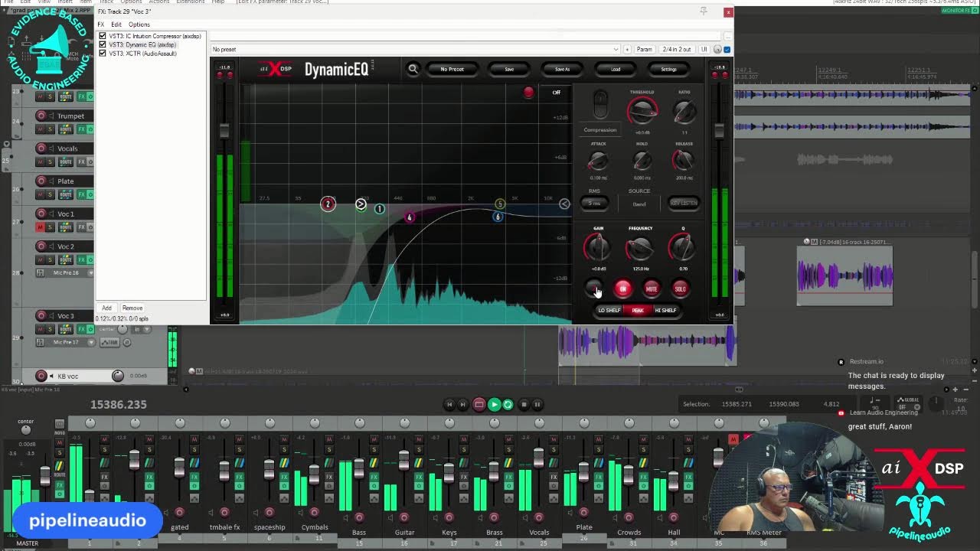Open the Options menu in FX window
This screenshot has height=551, width=980.
tap(139, 24)
